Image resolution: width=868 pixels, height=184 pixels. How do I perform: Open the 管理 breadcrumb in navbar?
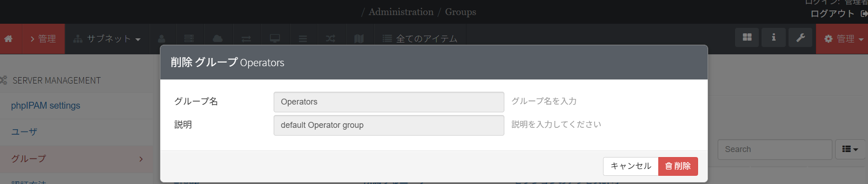pos(43,39)
